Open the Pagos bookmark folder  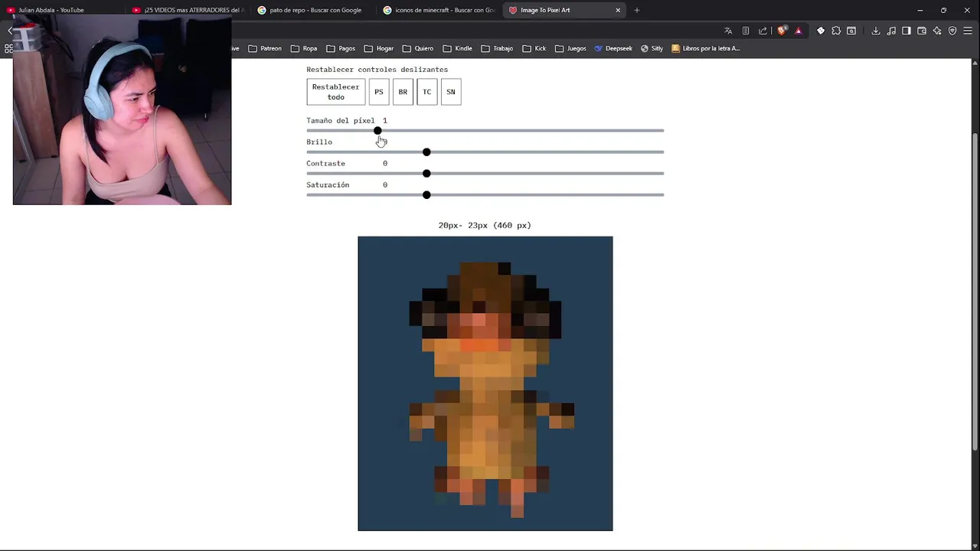point(341,48)
